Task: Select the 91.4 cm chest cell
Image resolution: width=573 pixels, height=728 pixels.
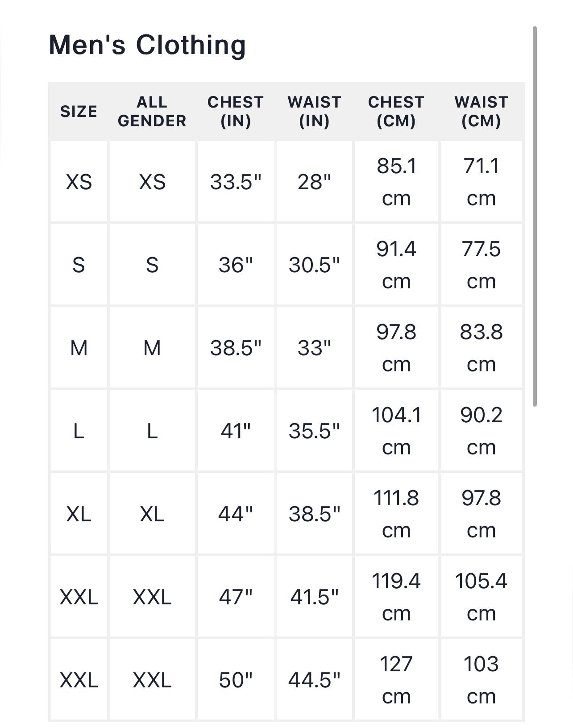Action: point(396,265)
